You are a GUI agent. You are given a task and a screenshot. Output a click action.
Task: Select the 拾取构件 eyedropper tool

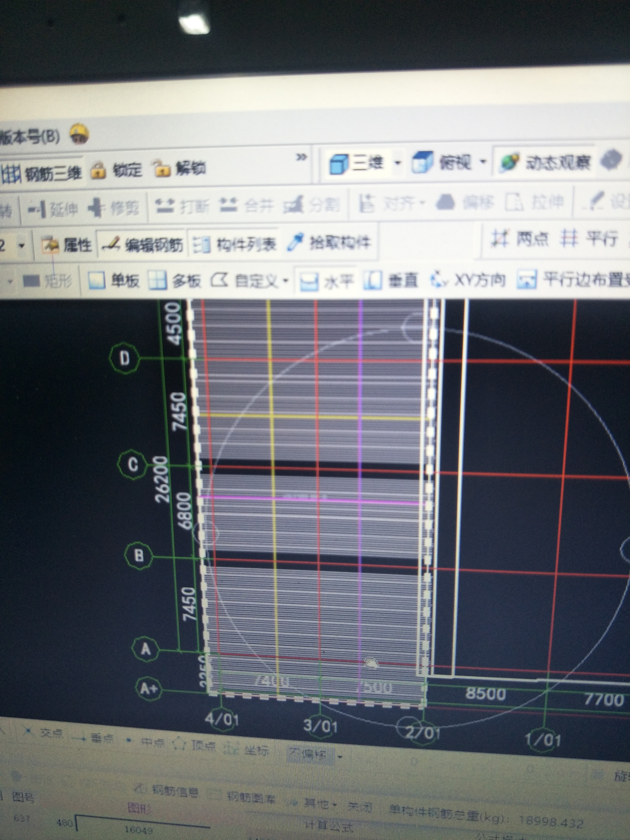click(x=296, y=242)
